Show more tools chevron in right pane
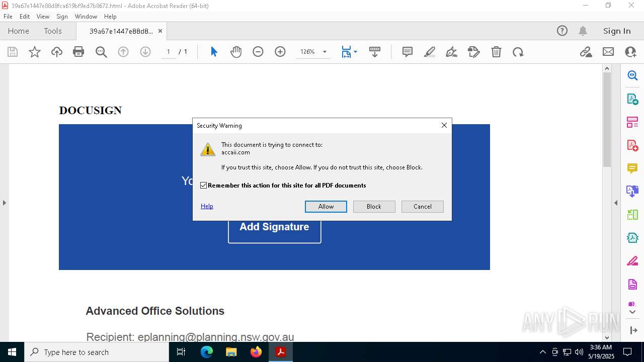This screenshot has height=362, width=644. (x=632, y=312)
